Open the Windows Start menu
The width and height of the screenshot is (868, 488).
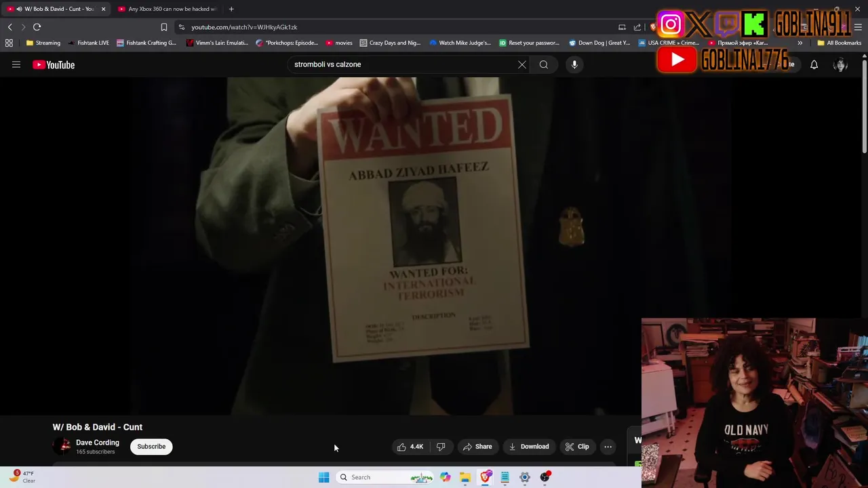[324, 477]
